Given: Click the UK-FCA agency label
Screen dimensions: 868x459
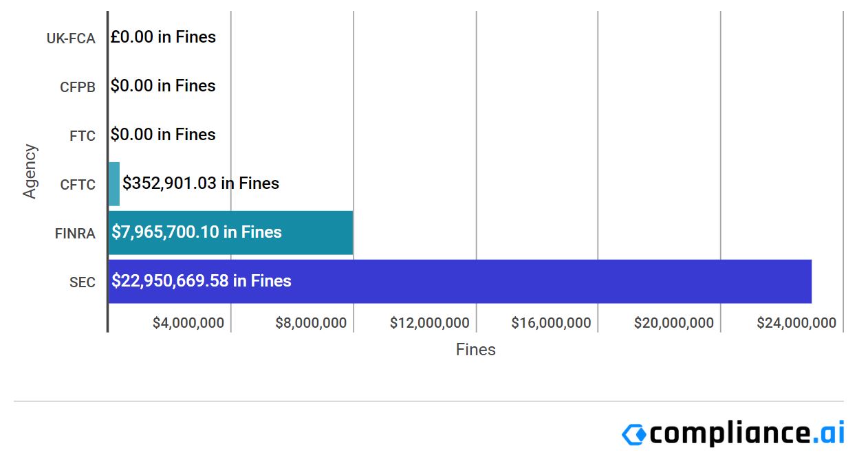Looking at the screenshot, I should tap(71, 38).
